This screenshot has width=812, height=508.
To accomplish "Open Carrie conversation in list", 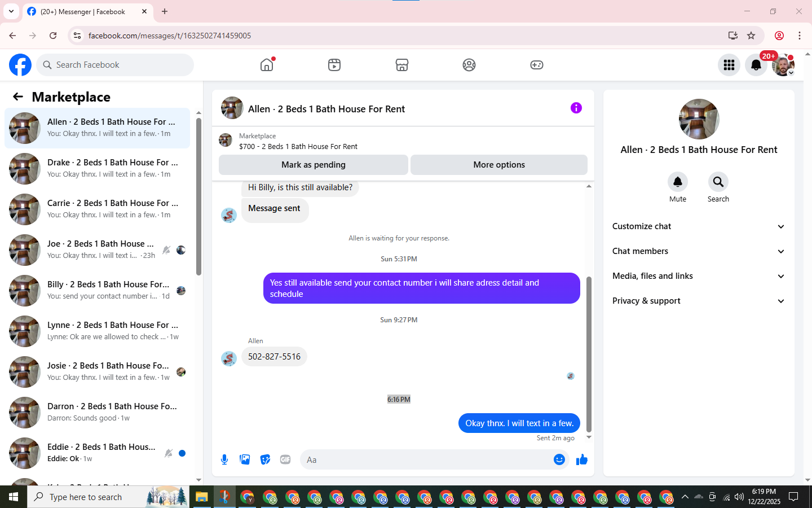I will point(97,209).
